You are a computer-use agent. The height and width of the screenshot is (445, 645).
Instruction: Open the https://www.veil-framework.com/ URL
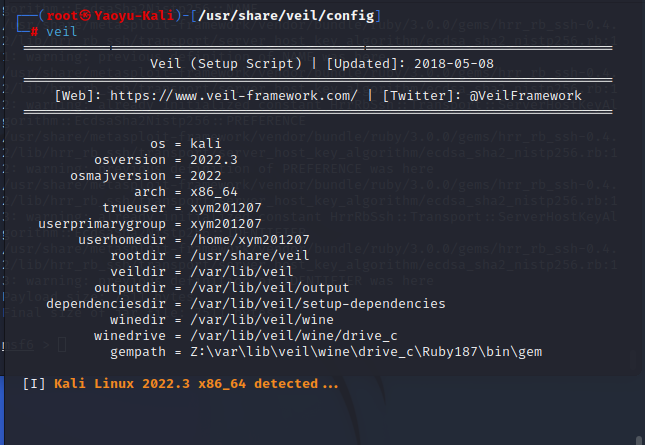234,96
